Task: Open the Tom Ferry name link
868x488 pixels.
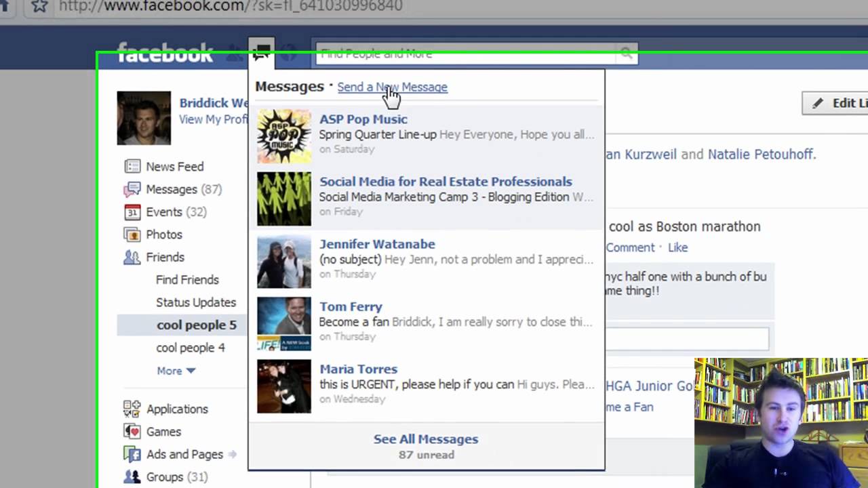Action: point(351,306)
